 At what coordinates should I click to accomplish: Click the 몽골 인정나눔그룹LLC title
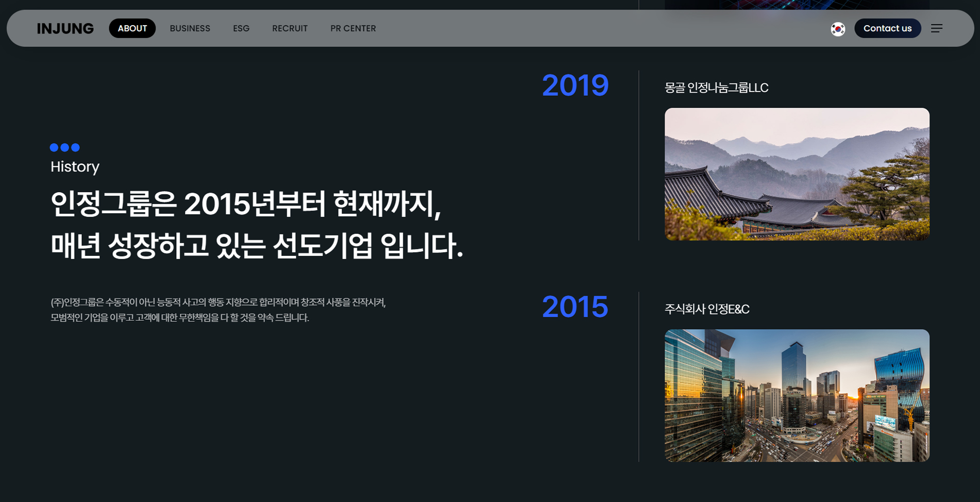click(716, 88)
